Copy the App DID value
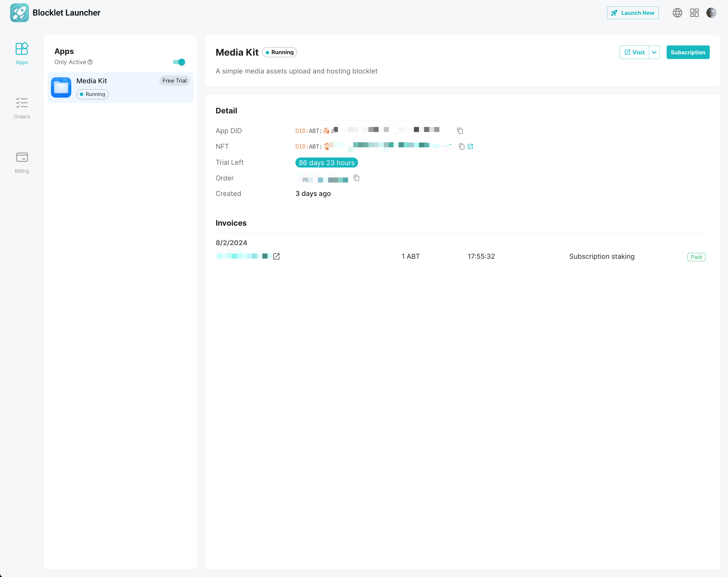This screenshot has width=728, height=577. click(x=460, y=131)
